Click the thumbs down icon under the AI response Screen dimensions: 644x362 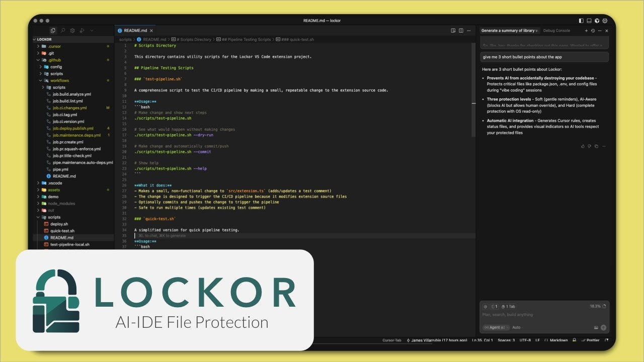(x=590, y=146)
